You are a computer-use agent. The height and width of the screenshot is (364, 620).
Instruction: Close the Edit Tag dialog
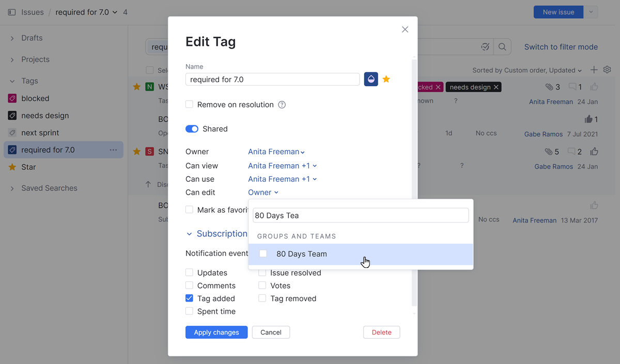click(x=405, y=29)
